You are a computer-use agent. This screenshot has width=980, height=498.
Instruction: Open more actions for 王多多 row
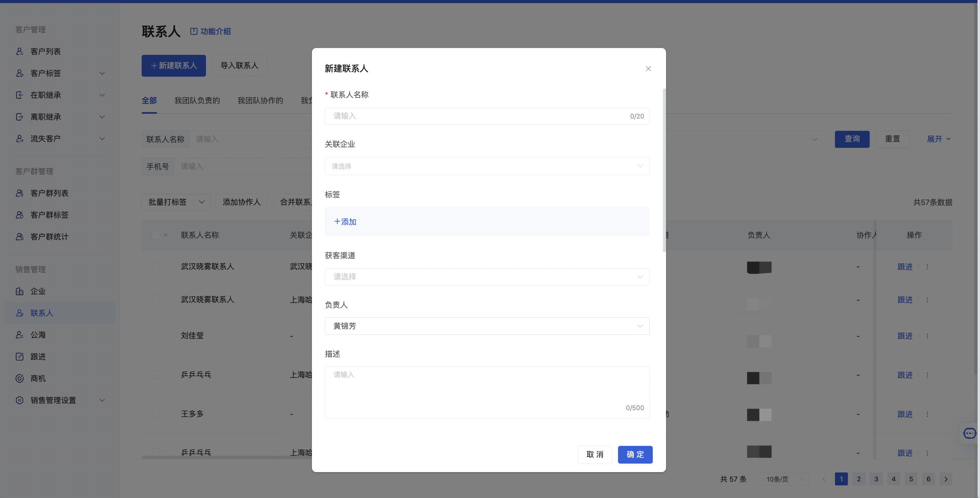coord(927,414)
